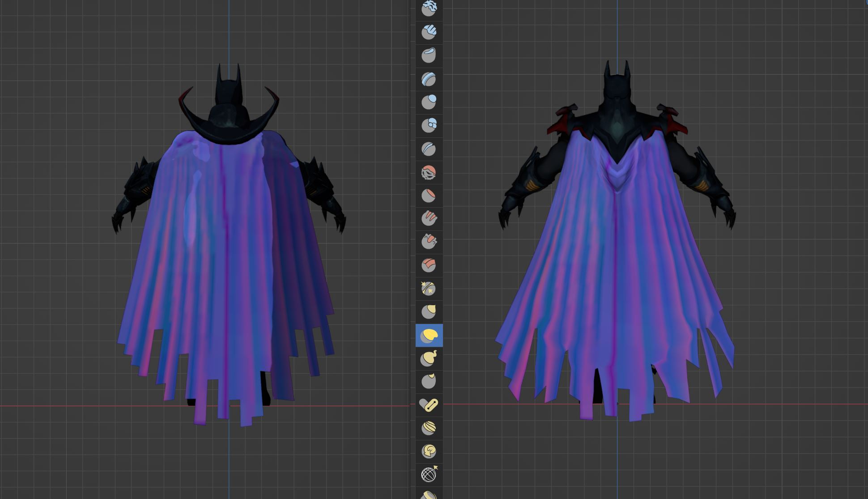Activate the Flatten brush
Screen dimensions: 868x499
[429, 196]
